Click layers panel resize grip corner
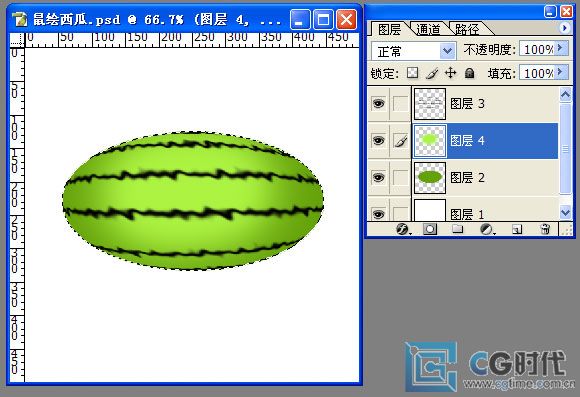Image resolution: width=580 pixels, height=397 pixels. point(566,229)
